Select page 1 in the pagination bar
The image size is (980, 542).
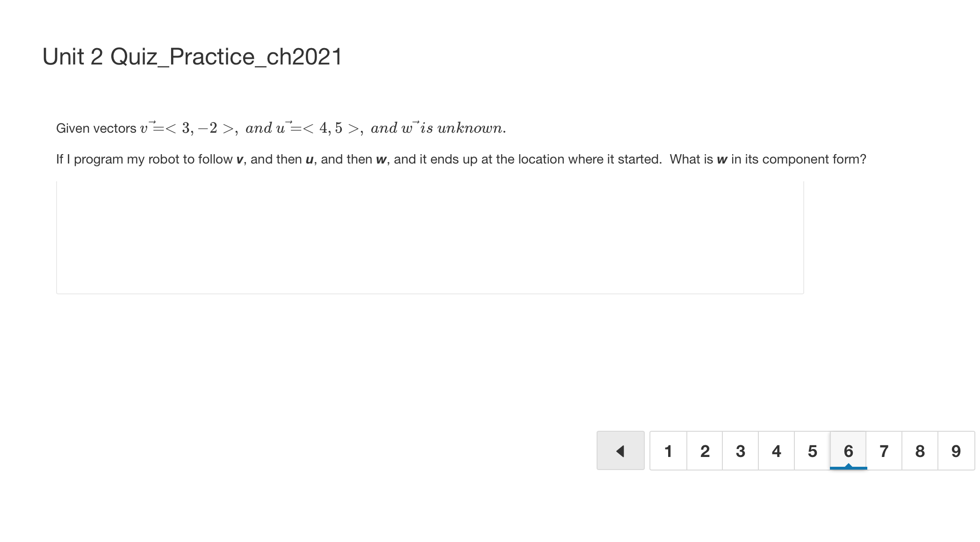(668, 450)
